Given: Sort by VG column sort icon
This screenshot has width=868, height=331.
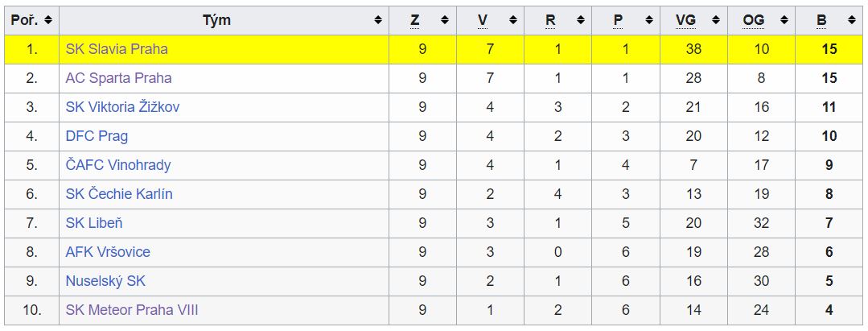Looking at the screenshot, I should (x=716, y=20).
